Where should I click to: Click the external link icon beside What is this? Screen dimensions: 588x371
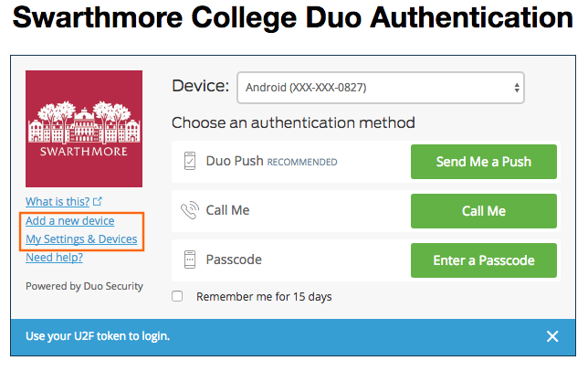(x=98, y=202)
